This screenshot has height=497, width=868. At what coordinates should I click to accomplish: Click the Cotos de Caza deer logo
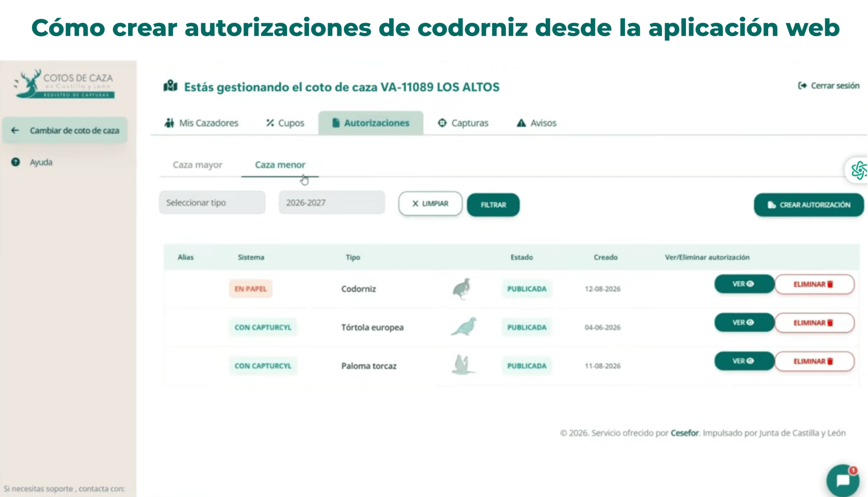click(64, 84)
